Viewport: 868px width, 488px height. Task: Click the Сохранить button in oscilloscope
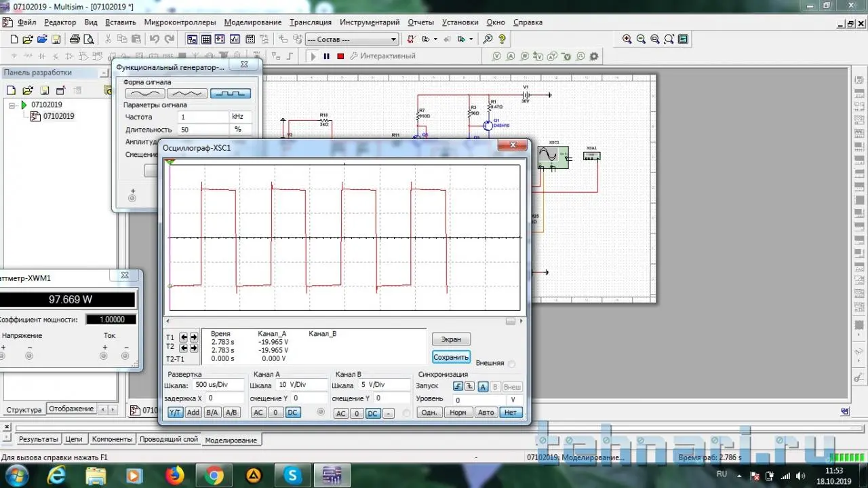pyautogui.click(x=451, y=357)
